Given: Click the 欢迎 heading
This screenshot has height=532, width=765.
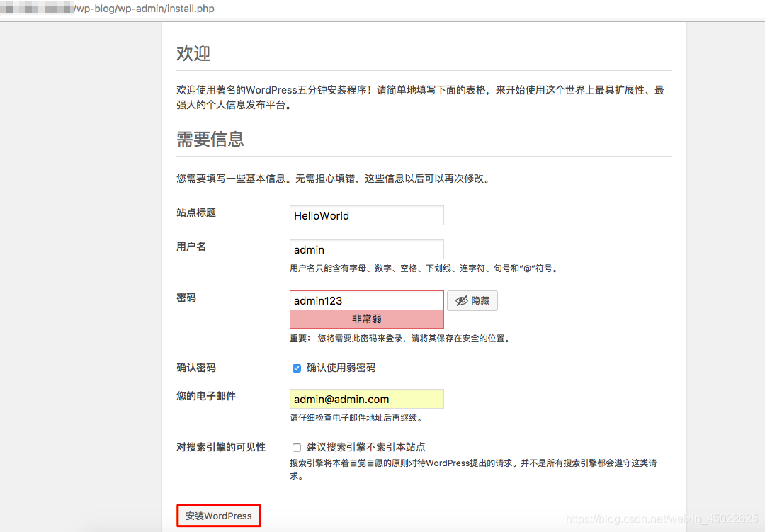Looking at the screenshot, I should pyautogui.click(x=193, y=53).
